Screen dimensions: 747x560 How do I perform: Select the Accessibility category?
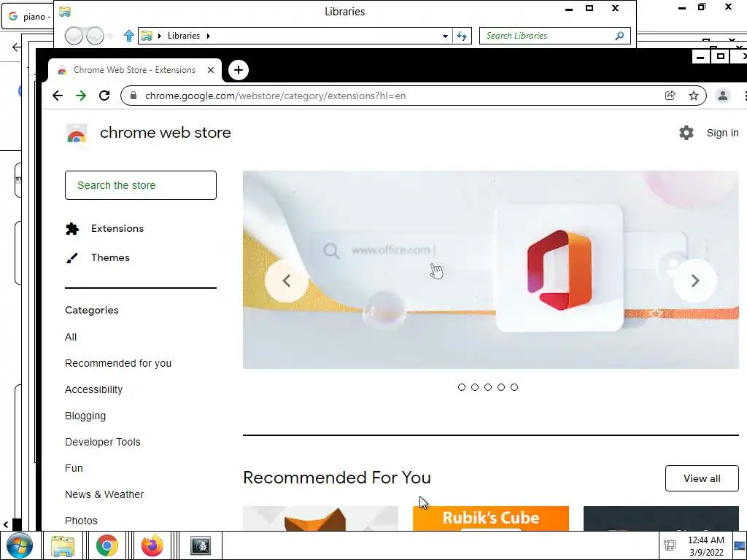(x=94, y=389)
